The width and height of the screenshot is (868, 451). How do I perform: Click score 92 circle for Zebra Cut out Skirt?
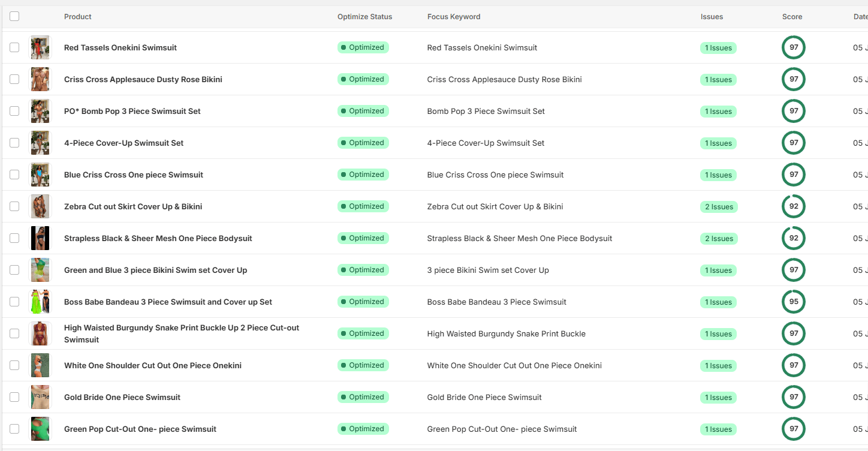794,206
